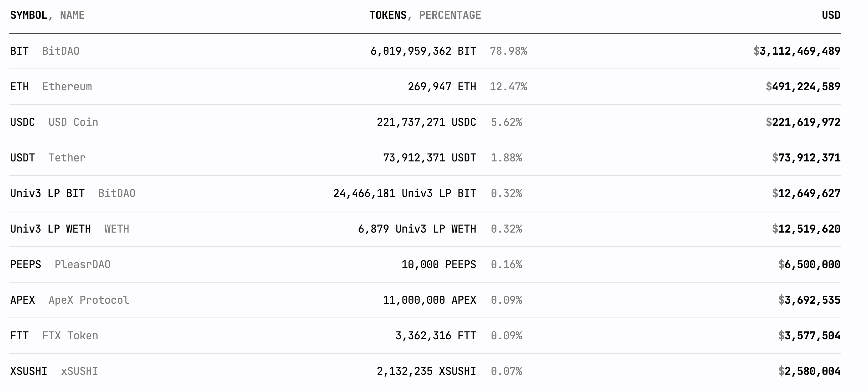Screen dimensions: 868x392
Task: Click the xSUSHI name label
Action: click(x=79, y=371)
